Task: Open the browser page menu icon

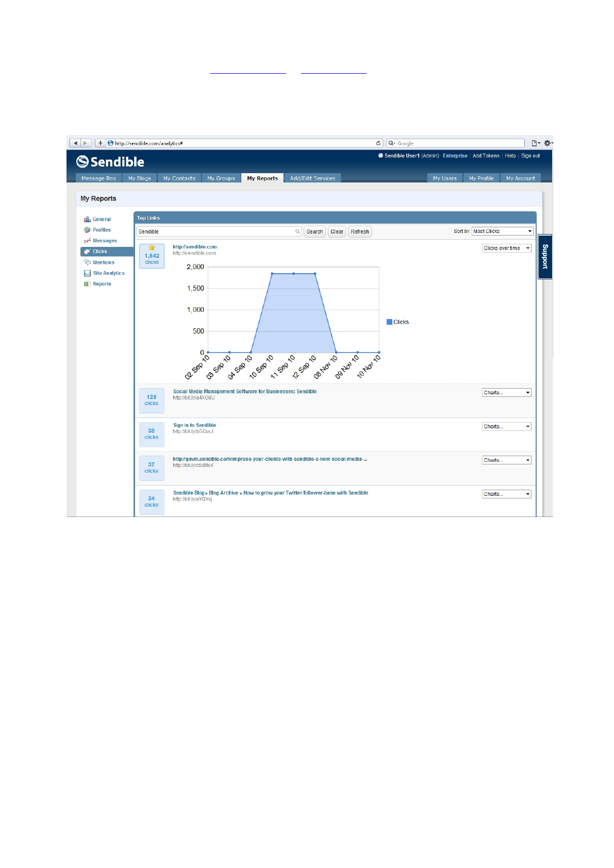Action: (x=536, y=143)
